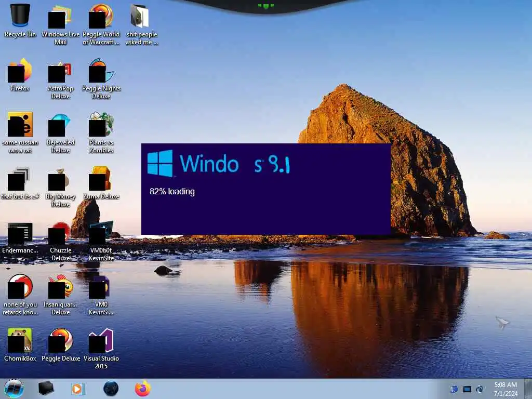The height and width of the screenshot is (399, 532).
Task: Select Insaniquar... Deluxe desktop icon
Action: click(x=60, y=295)
